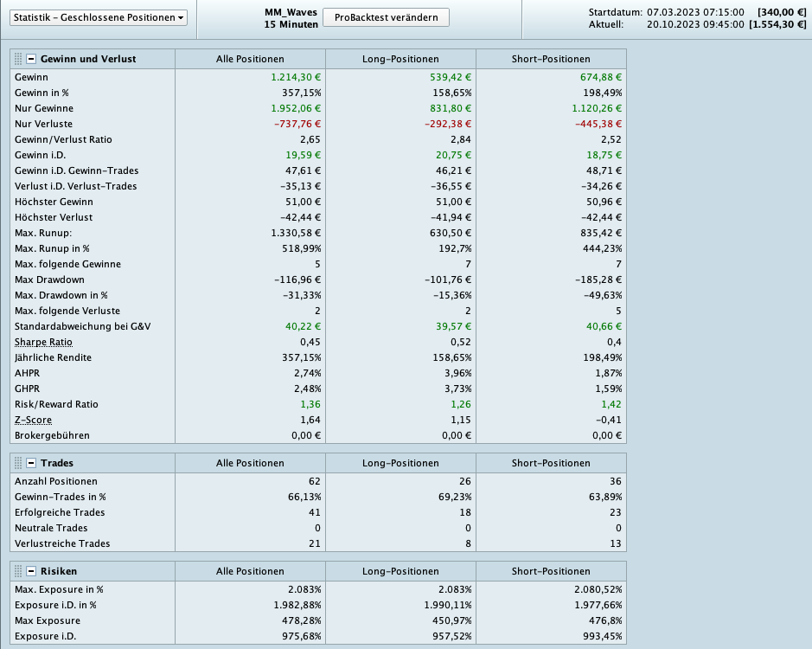Select Max. Runup value 1.330,58 €
This screenshot has height=649, width=812.
(296, 233)
